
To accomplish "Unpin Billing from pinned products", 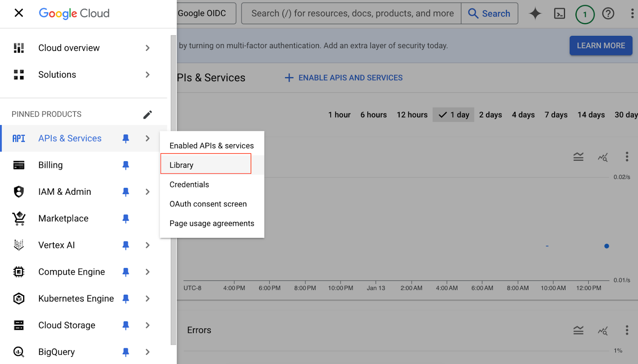I will 126,165.
